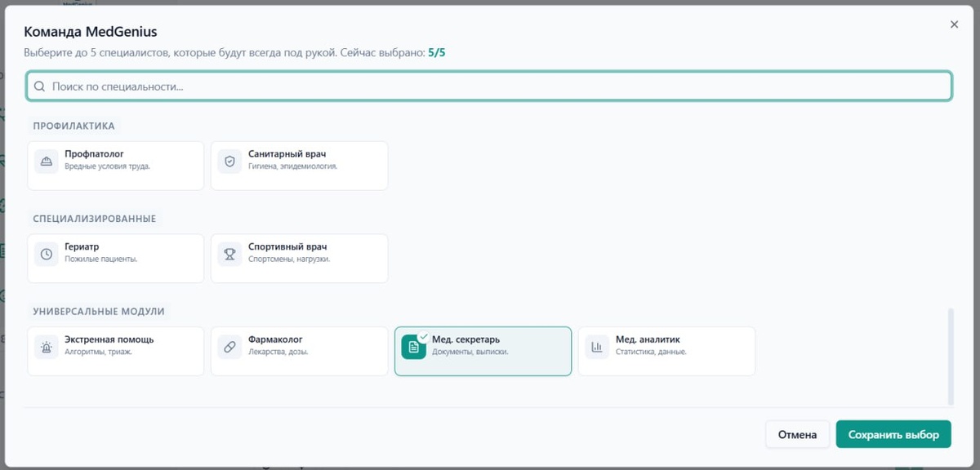
Task: Click the Гигиена, эпидемиология description
Action: (292, 166)
